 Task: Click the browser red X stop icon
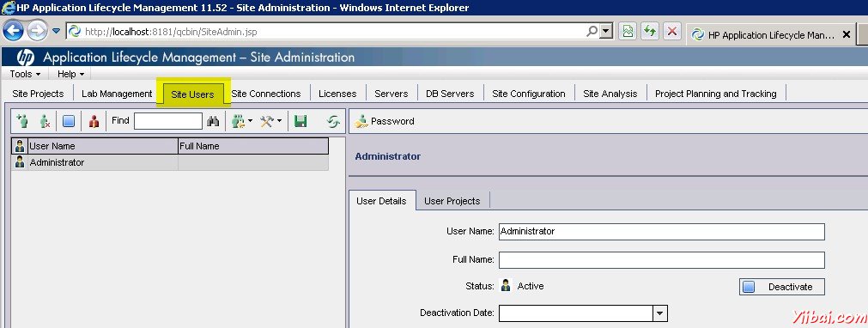click(x=671, y=32)
